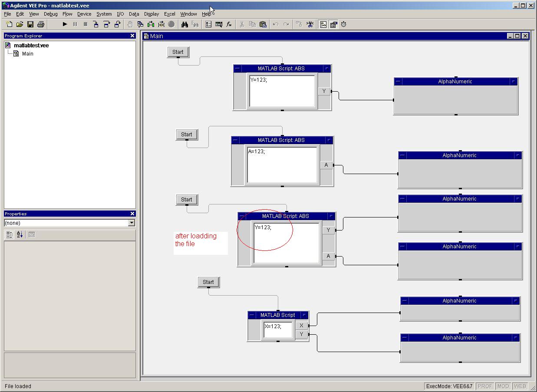Toggle the Properties window toolbar button
This screenshot has width=537, height=392.
click(x=333, y=24)
